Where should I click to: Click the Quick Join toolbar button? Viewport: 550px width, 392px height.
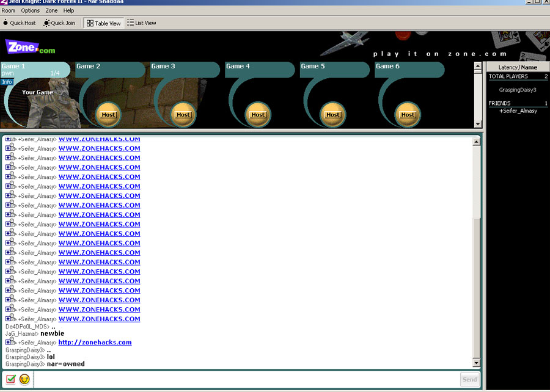[x=59, y=23]
